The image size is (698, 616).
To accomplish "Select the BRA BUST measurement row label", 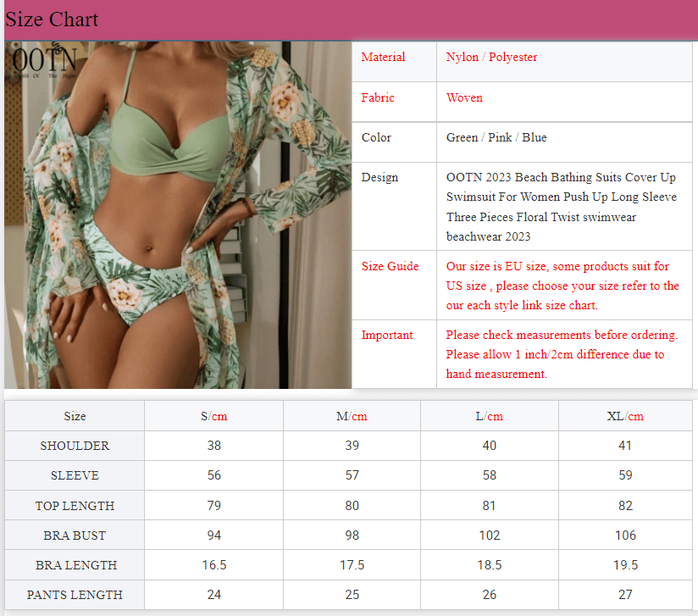I will (75, 535).
